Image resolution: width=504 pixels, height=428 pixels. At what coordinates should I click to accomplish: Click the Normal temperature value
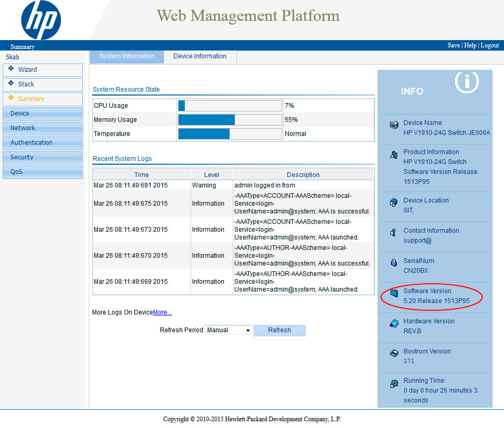point(295,134)
